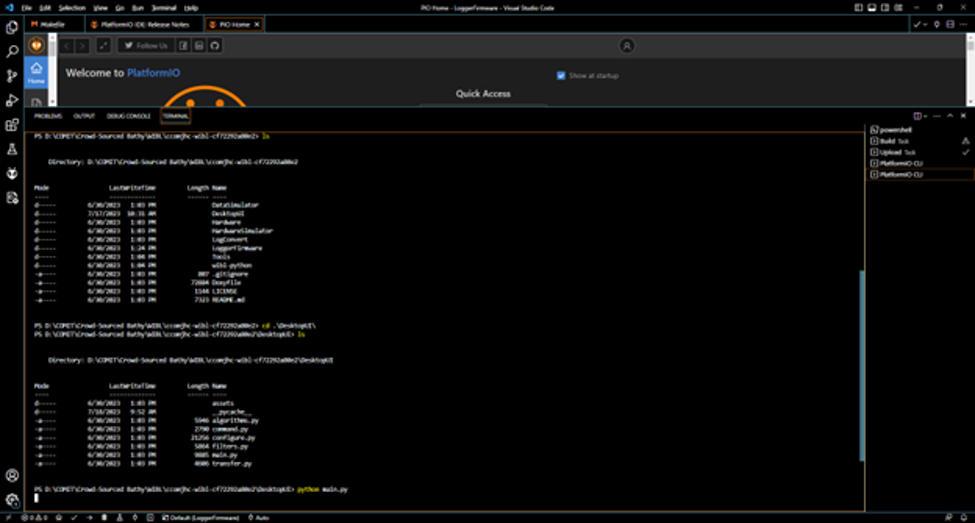Open the PlatformIO GitHub icon
Viewport: 975px width, 523px height.
[x=215, y=45]
